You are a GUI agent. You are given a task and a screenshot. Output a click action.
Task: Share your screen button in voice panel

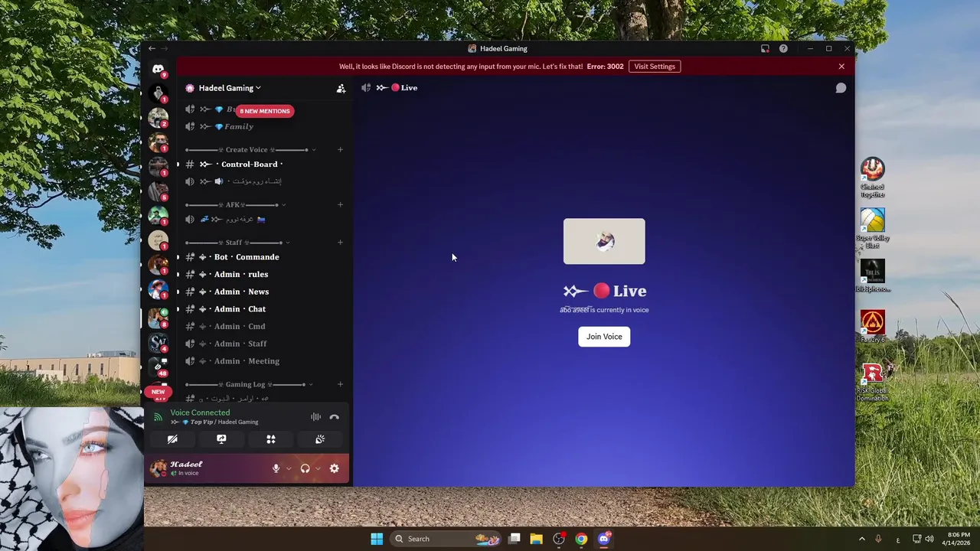coord(221,439)
